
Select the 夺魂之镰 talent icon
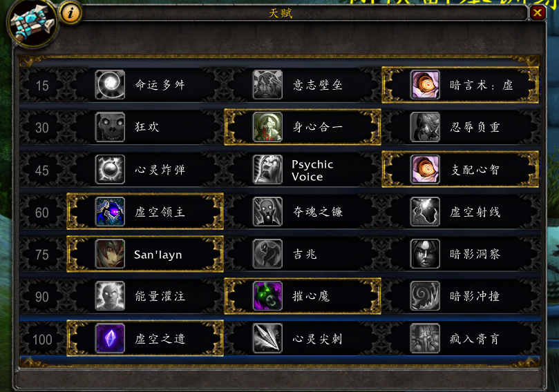pos(267,211)
